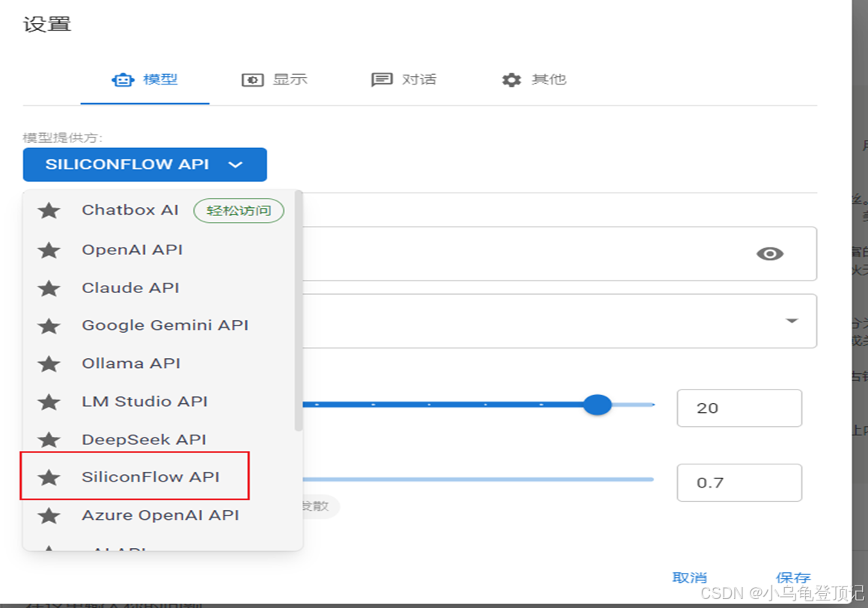This screenshot has width=868, height=608.
Task: Click the star icon beside Claude API
Action: [x=49, y=288]
